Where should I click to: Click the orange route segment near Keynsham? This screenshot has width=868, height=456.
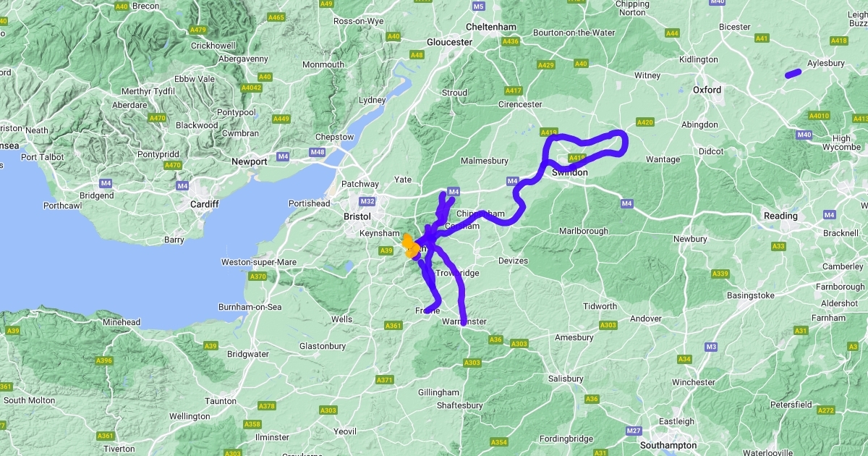[x=410, y=245]
